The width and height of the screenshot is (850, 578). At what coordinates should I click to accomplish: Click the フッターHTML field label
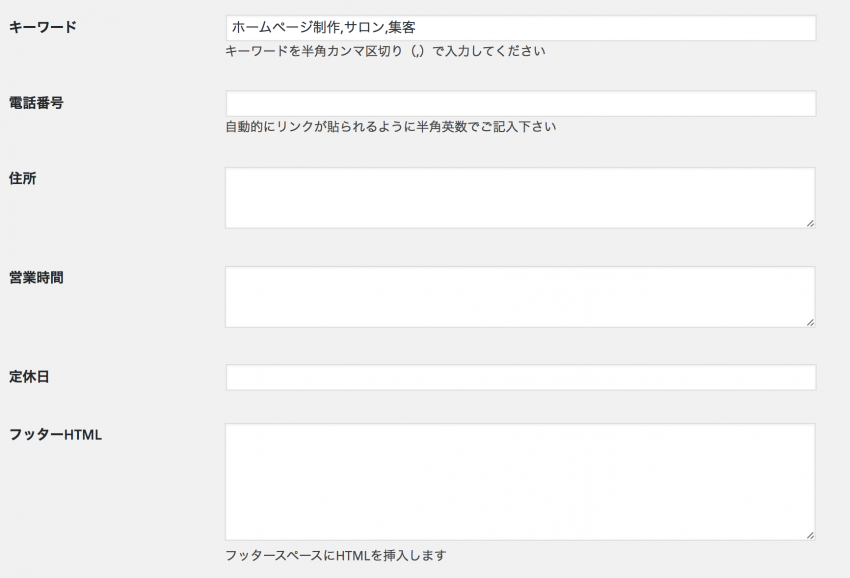(x=55, y=435)
